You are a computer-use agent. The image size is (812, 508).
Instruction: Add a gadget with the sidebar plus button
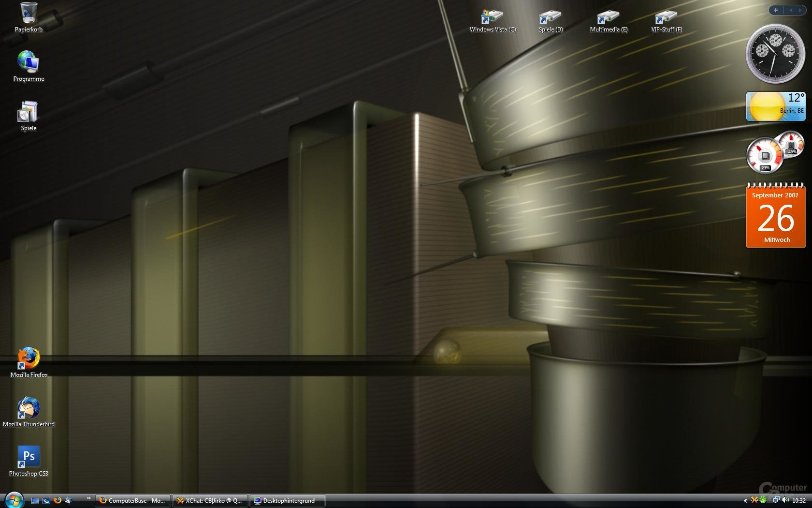[x=776, y=10]
